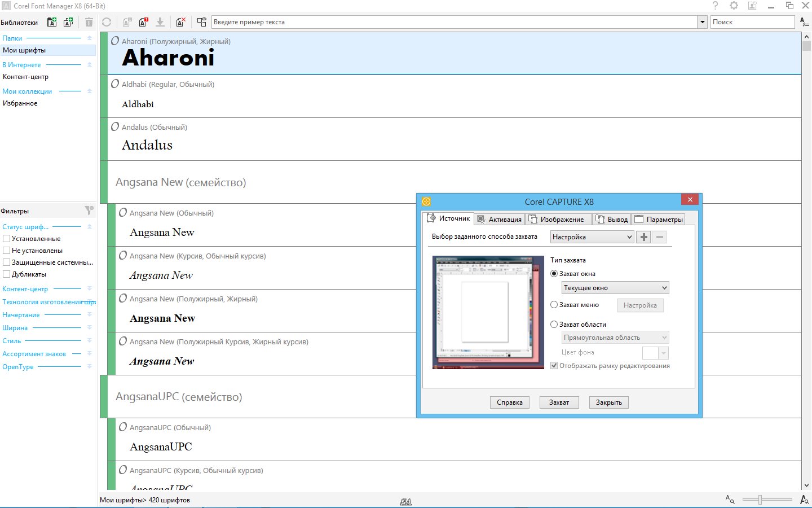
Task: Open the Параметры tab
Action: coord(659,220)
